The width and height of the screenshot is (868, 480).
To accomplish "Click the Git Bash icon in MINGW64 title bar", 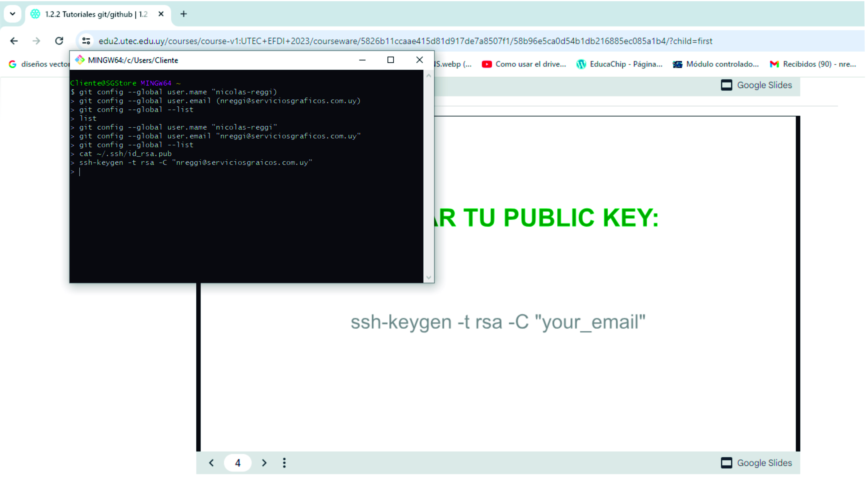I will (80, 60).
